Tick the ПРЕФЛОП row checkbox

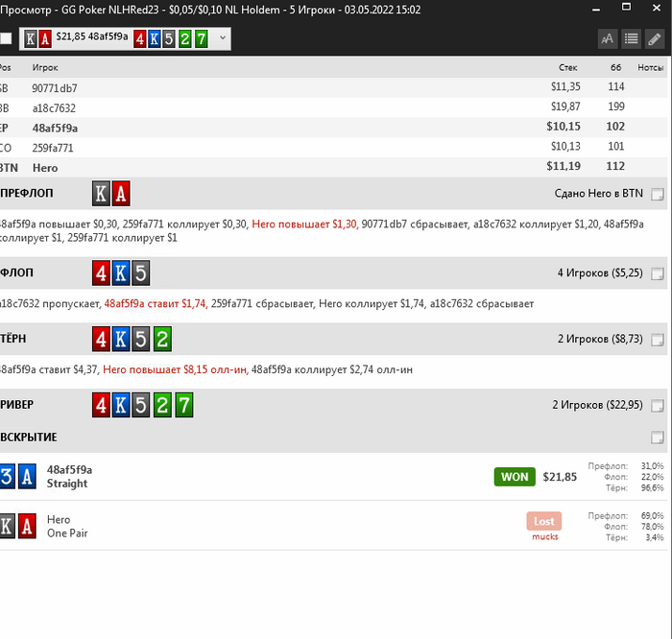pyautogui.click(x=657, y=194)
